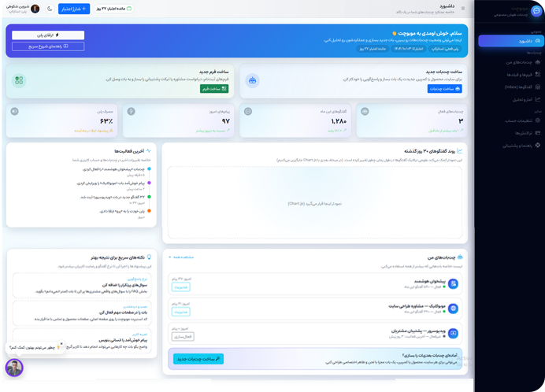Open the My Chatbots sidebar icon
Viewport: 545px width, 392px height.
[539, 61]
